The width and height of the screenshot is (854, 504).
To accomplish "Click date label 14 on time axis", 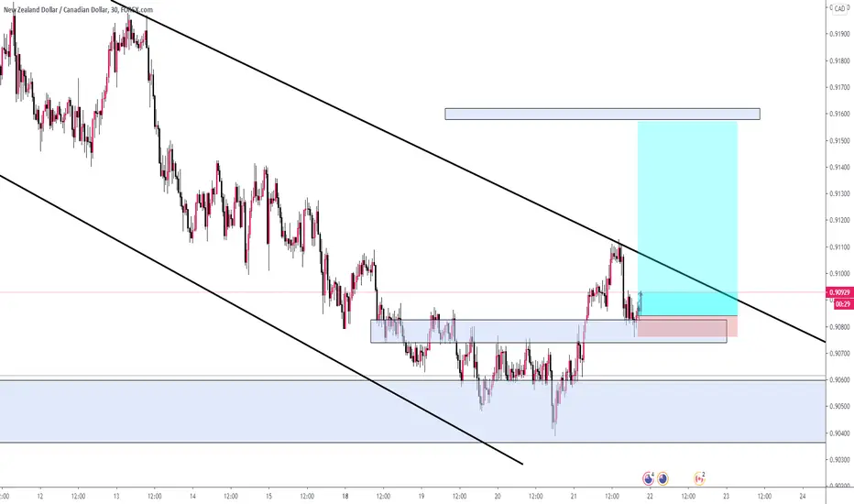I will tap(192, 497).
